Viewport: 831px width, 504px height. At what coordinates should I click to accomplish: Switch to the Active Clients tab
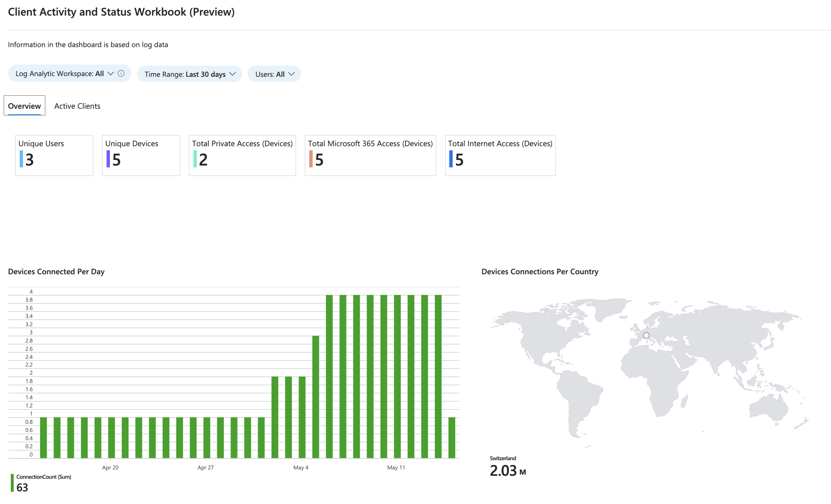click(x=77, y=106)
